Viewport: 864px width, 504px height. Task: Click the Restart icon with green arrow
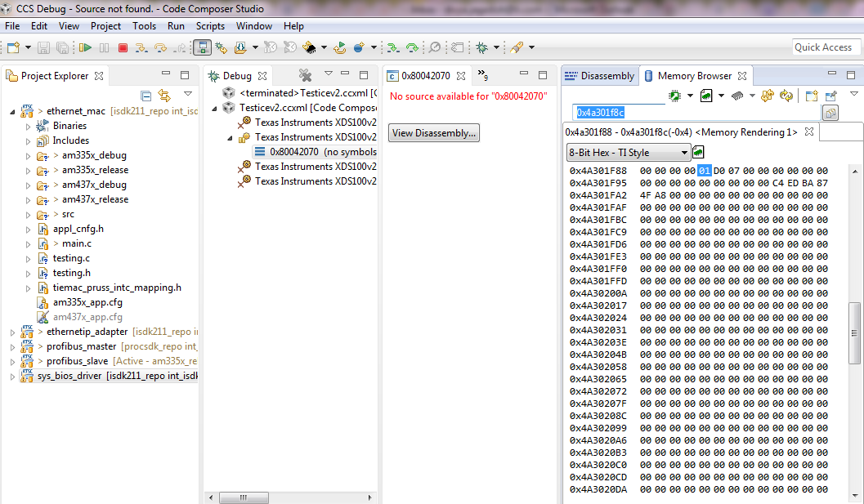coord(340,48)
